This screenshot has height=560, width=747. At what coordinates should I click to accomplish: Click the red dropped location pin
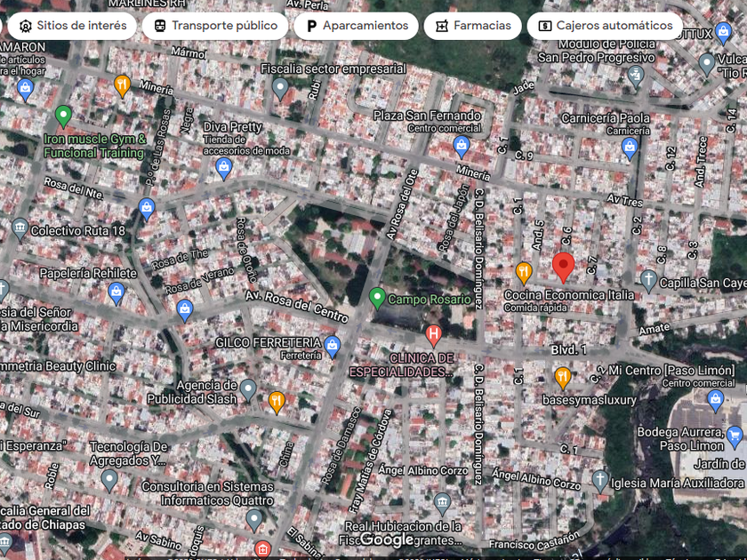(562, 266)
